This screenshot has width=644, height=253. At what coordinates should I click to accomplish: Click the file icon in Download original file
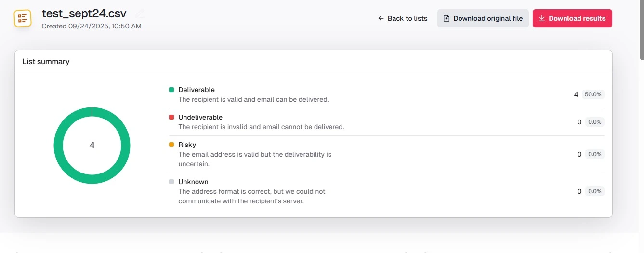pos(447,18)
